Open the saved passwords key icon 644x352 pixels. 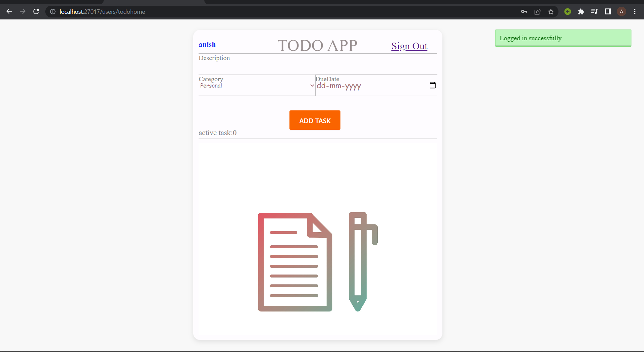click(524, 11)
